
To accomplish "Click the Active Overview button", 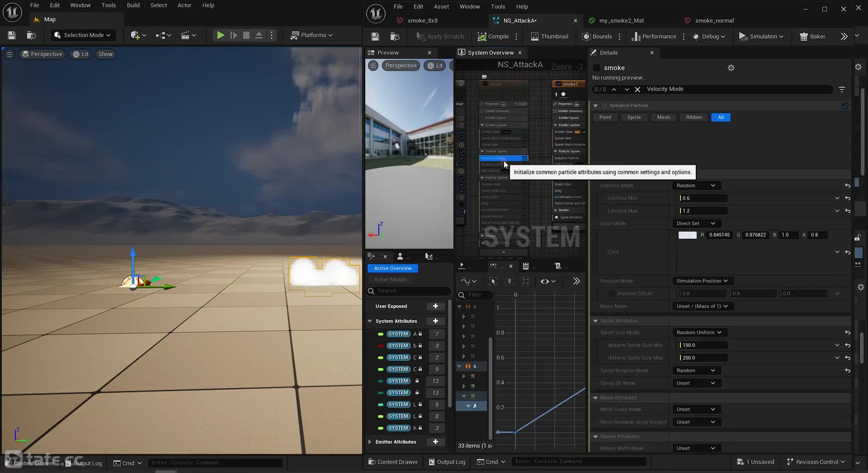I will [x=392, y=268].
